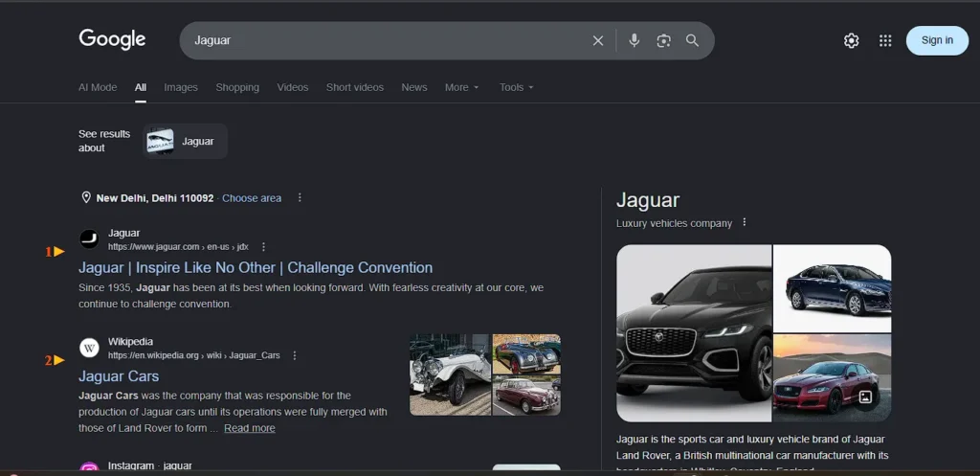Open the Short videos tab
980x476 pixels.
(355, 87)
